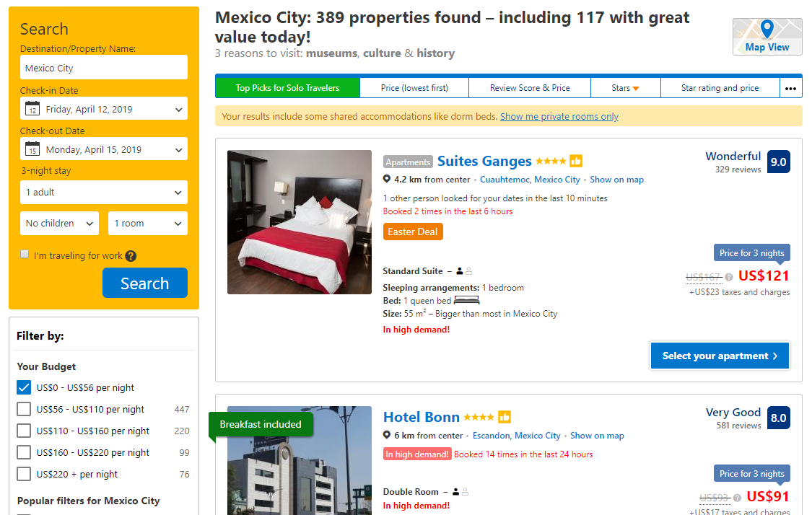Open the 1 adult guests dropdown

pyautogui.click(x=104, y=193)
